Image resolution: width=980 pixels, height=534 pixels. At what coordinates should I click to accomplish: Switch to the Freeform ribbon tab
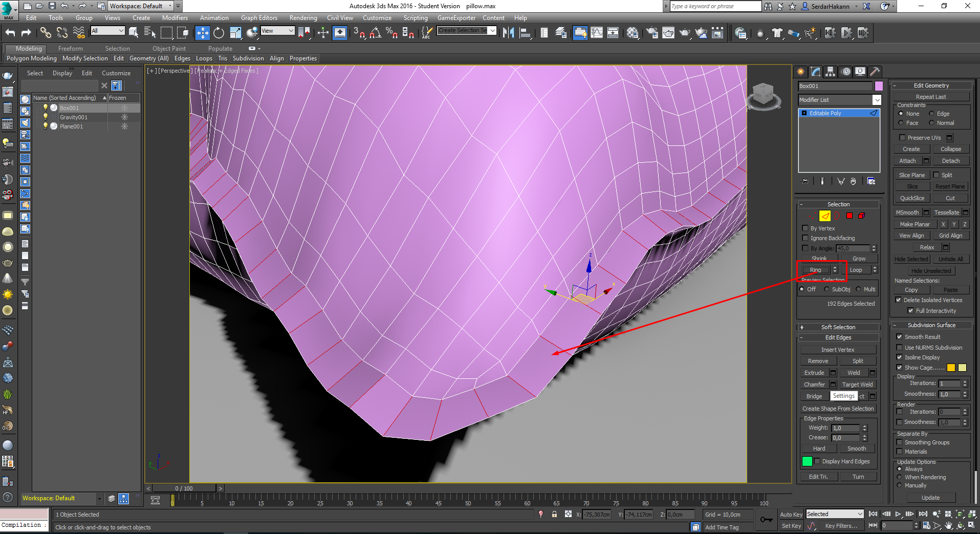tap(70, 49)
